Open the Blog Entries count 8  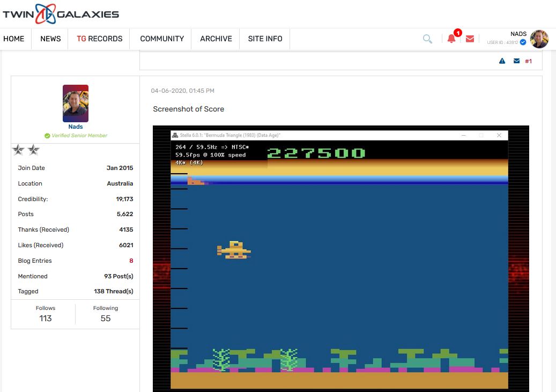(131, 261)
